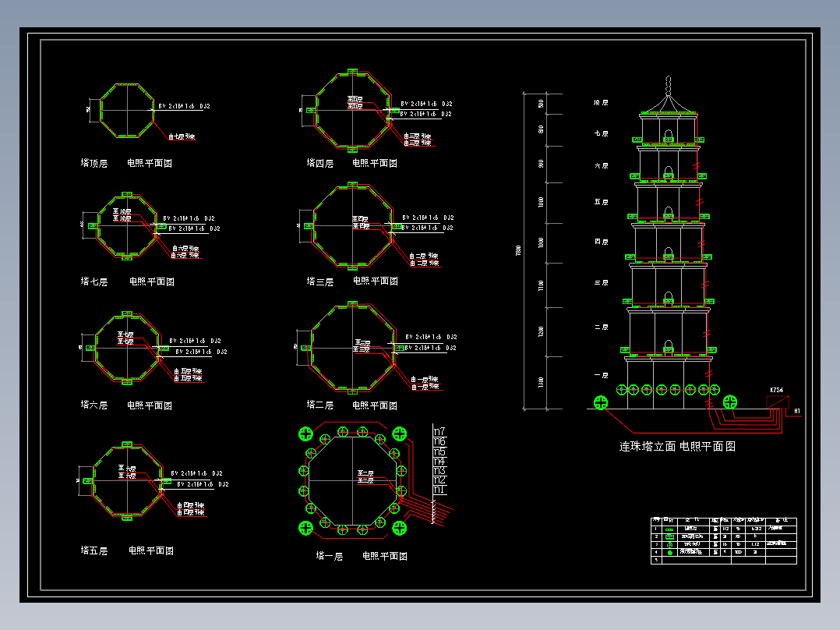Select the 七层 elevation floor label
840x630 pixels.
[601, 133]
